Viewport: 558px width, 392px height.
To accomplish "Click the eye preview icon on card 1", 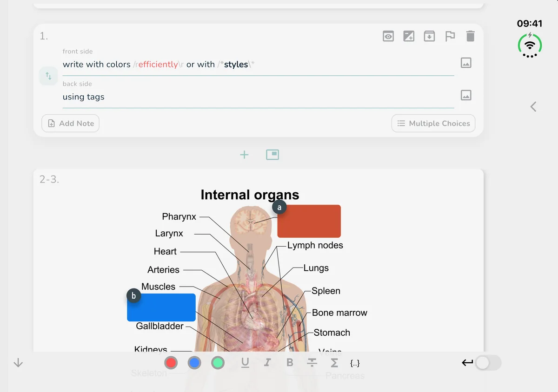I will pyautogui.click(x=388, y=36).
